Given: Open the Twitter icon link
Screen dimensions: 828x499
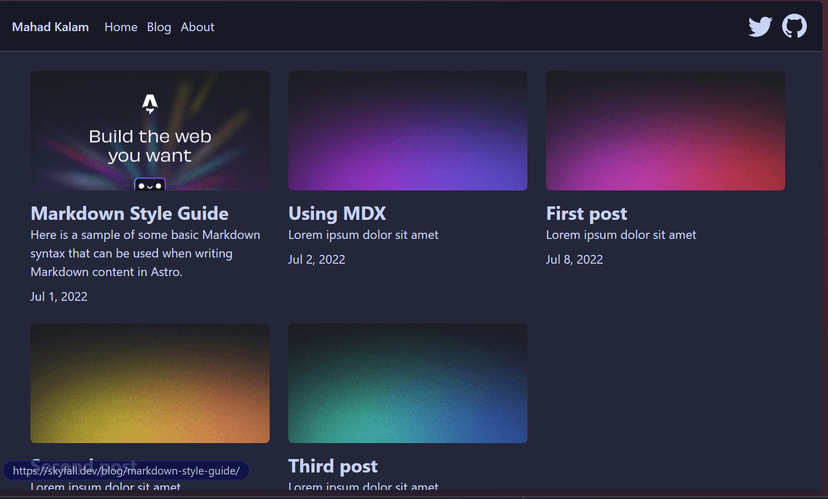Looking at the screenshot, I should 760,26.
